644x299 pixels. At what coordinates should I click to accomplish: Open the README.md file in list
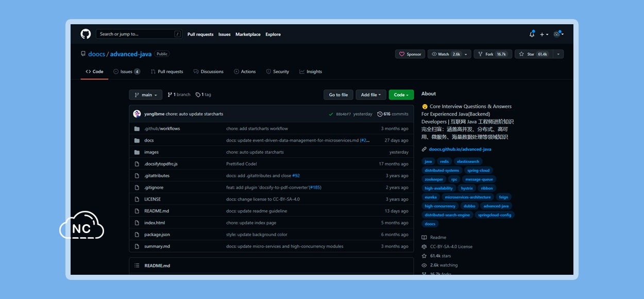tap(157, 211)
